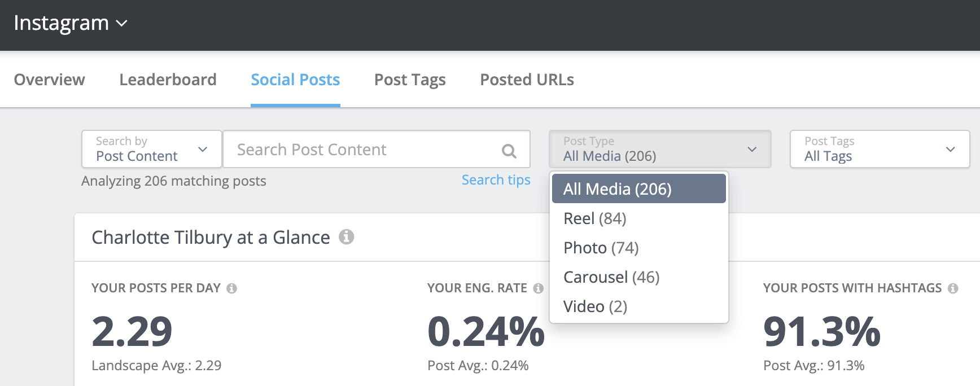Filter posts by Photo (74)

601,248
